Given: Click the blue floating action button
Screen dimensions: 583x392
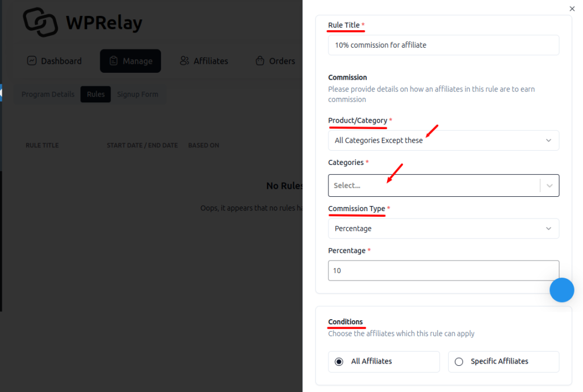Looking at the screenshot, I should (x=562, y=290).
